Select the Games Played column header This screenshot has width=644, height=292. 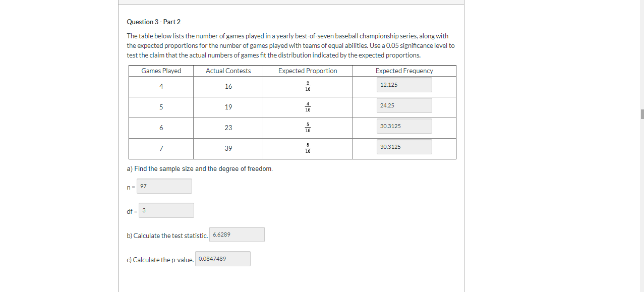[x=160, y=71]
